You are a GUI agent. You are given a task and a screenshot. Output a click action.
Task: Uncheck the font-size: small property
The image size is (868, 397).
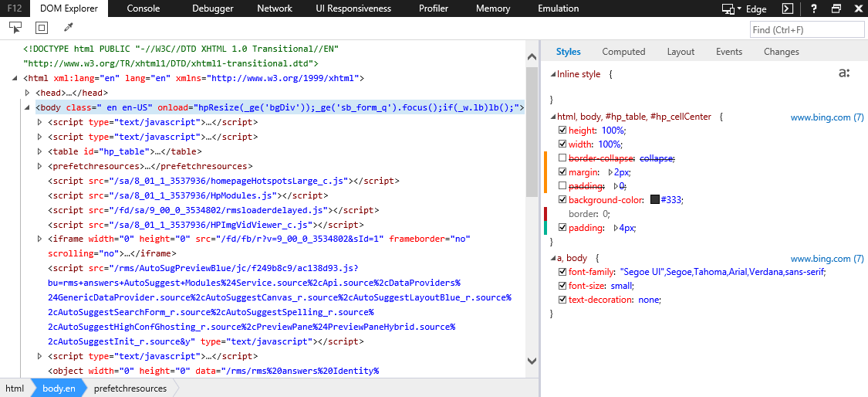click(562, 286)
